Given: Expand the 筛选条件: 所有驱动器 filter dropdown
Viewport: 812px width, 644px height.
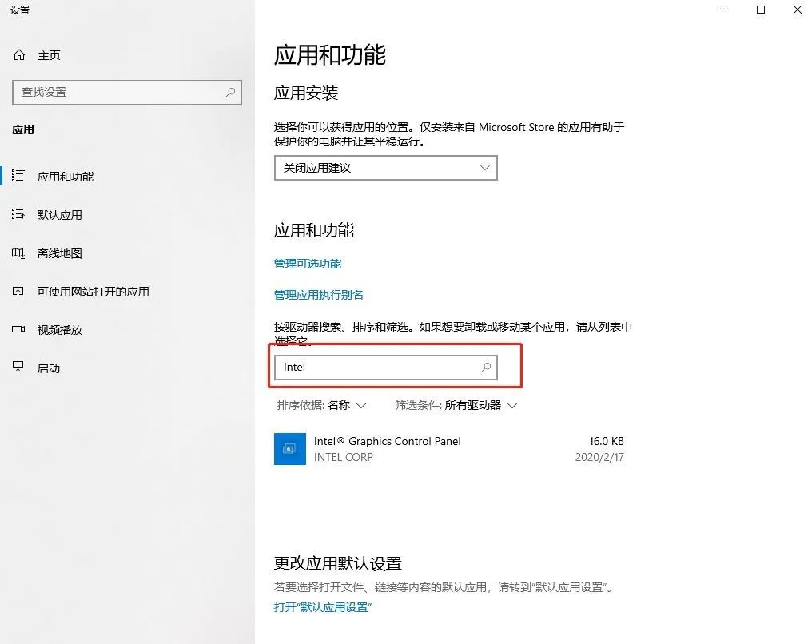Looking at the screenshot, I should [x=456, y=405].
